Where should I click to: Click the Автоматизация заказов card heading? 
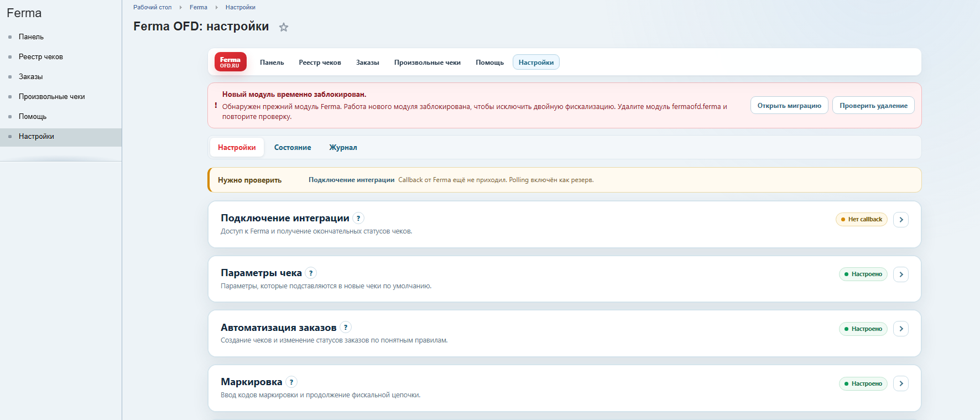(x=279, y=328)
